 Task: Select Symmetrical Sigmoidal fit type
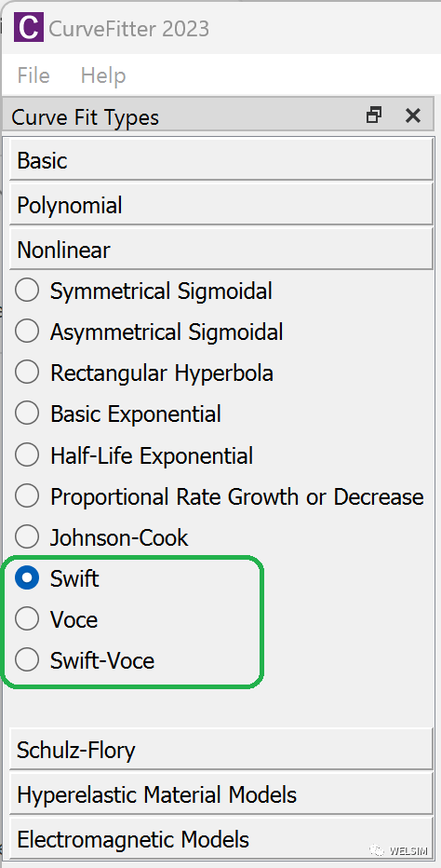pyautogui.click(x=144, y=291)
